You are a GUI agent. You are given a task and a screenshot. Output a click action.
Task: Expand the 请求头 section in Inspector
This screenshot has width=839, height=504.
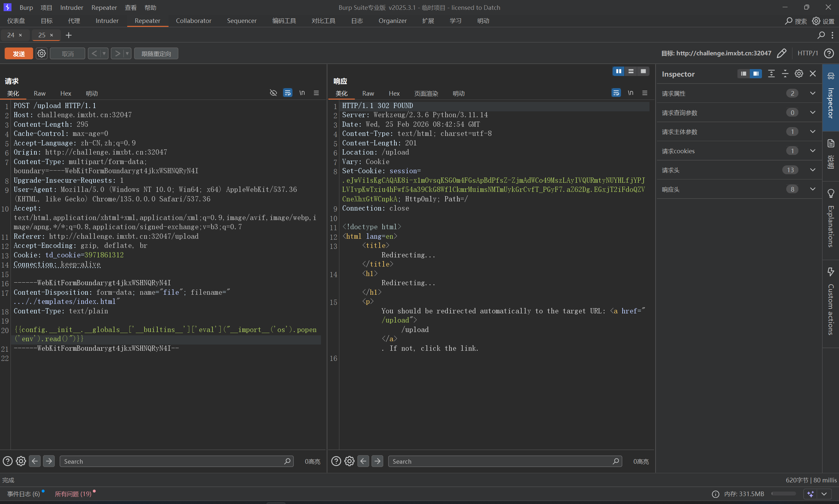coord(812,170)
